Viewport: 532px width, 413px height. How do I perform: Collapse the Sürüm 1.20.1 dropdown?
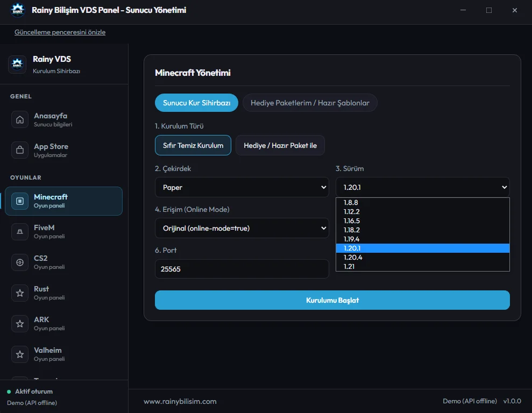point(423,187)
